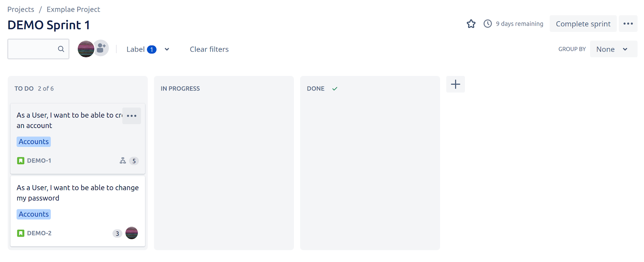Expand the Label filter dropdown

148,49
